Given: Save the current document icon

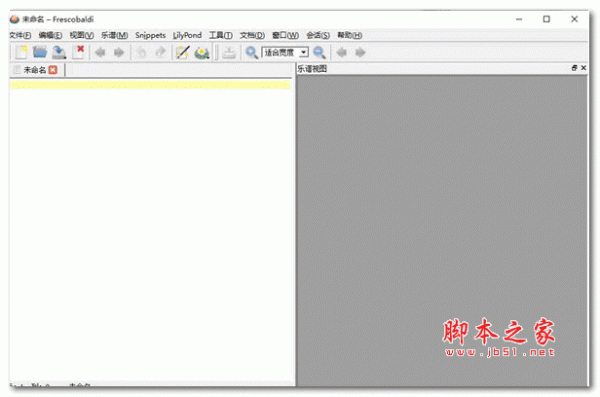Looking at the screenshot, I should click(59, 52).
